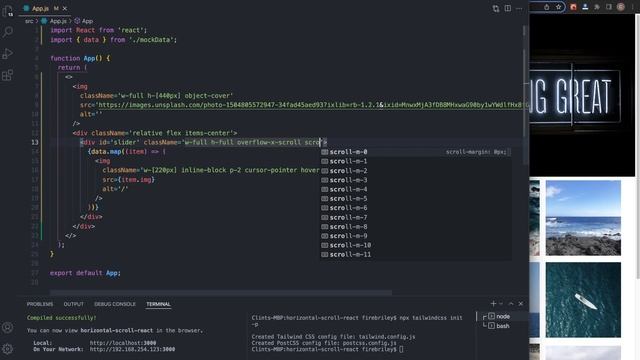This screenshot has height=360, width=640.
Task: Open the Manage gear icon
Action: 8,349
